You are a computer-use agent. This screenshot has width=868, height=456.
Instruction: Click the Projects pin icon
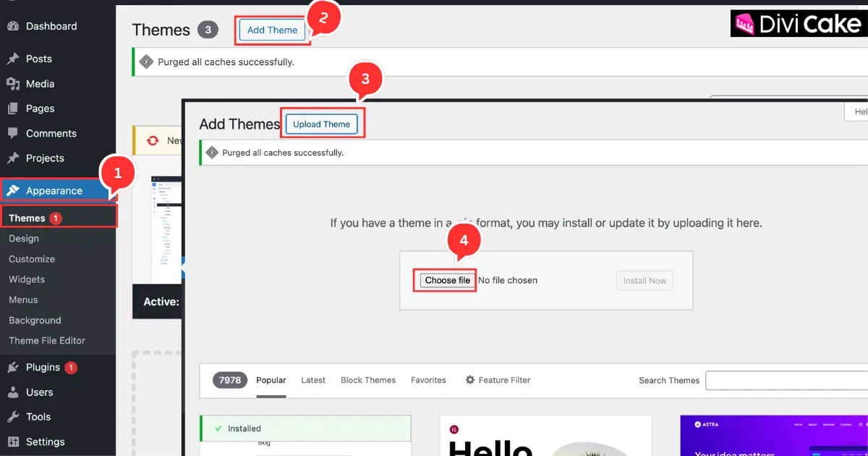12,158
